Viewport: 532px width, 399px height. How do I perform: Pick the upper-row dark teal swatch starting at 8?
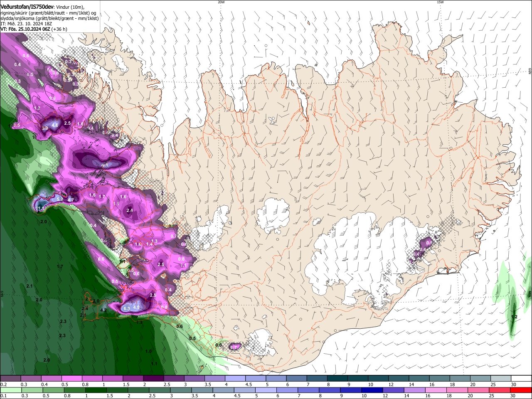pos(337,379)
